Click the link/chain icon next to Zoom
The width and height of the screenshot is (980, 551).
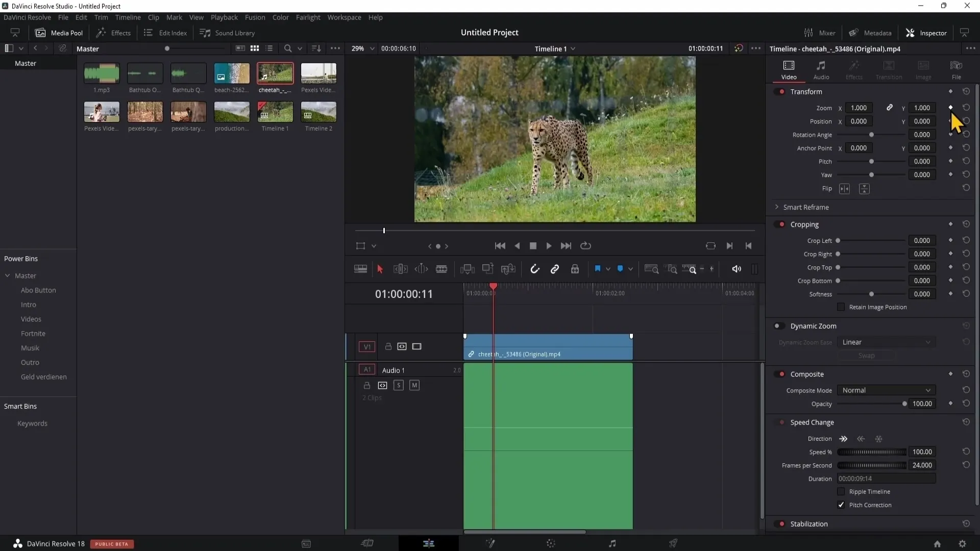tap(890, 108)
